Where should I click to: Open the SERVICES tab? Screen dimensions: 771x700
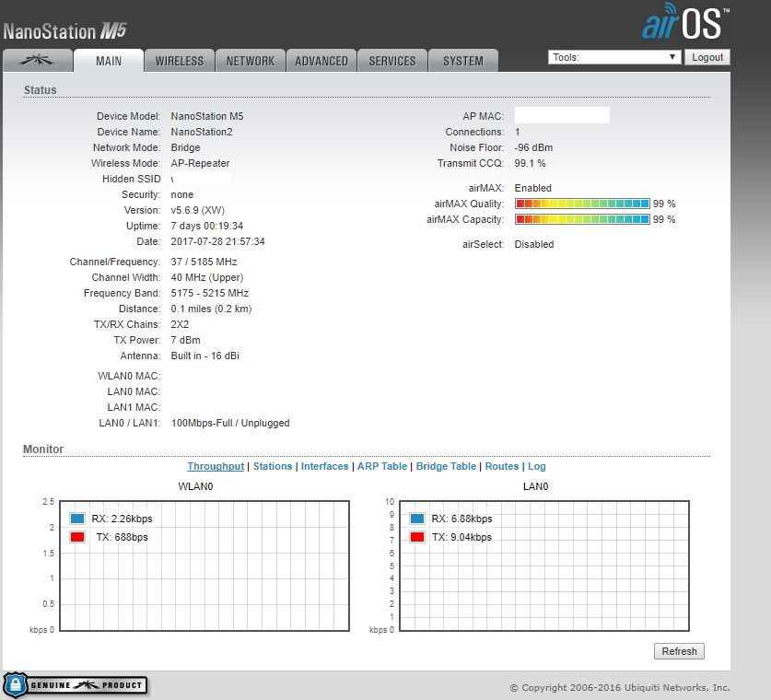click(x=392, y=61)
